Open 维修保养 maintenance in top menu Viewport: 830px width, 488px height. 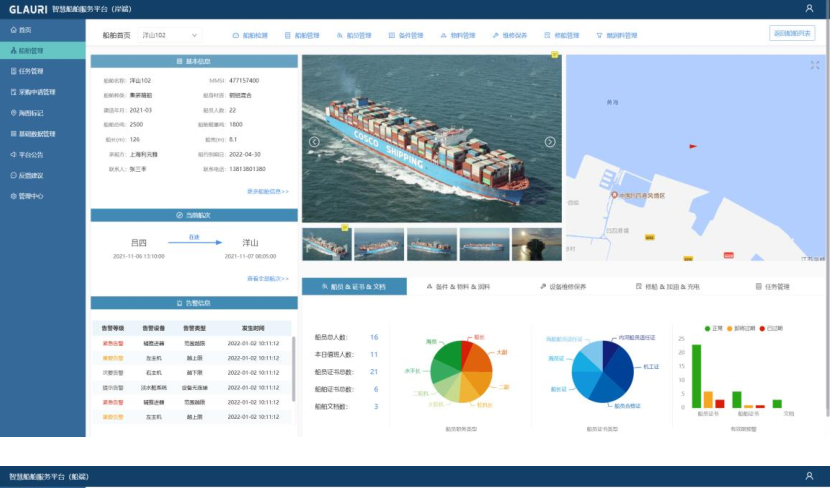(x=510, y=35)
